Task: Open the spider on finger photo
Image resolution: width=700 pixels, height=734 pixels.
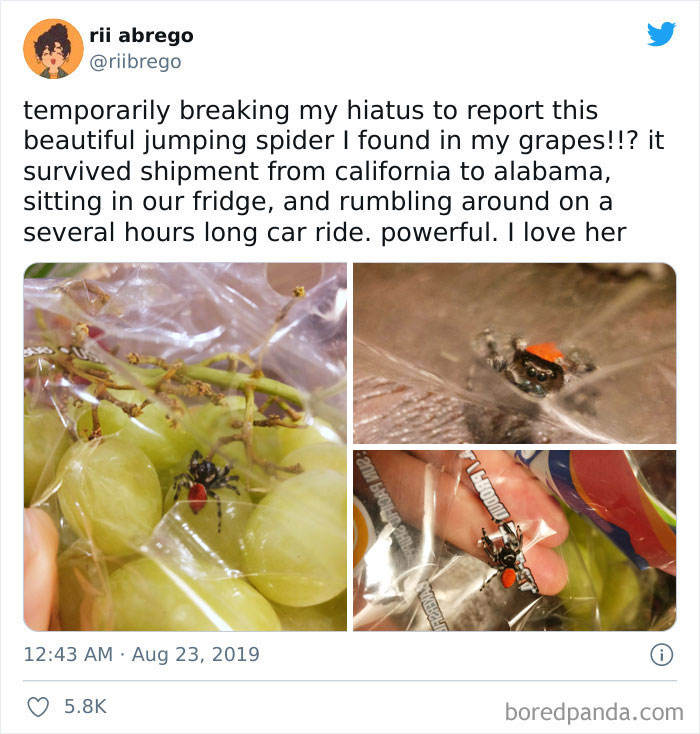Action: click(x=515, y=541)
